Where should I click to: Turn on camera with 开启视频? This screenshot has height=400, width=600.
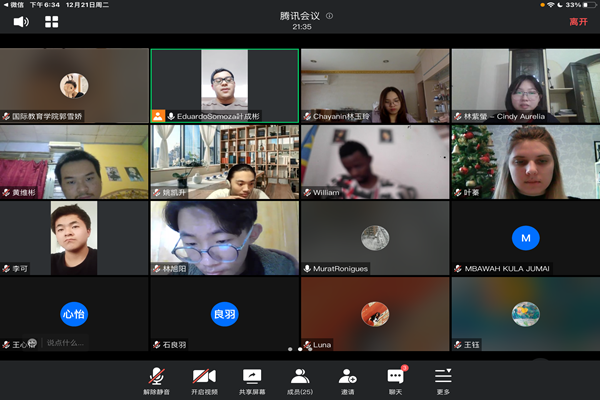204,380
